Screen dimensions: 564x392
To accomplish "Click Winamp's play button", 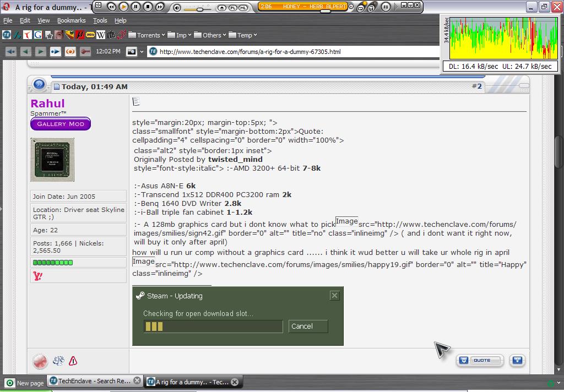I will tap(123, 7).
